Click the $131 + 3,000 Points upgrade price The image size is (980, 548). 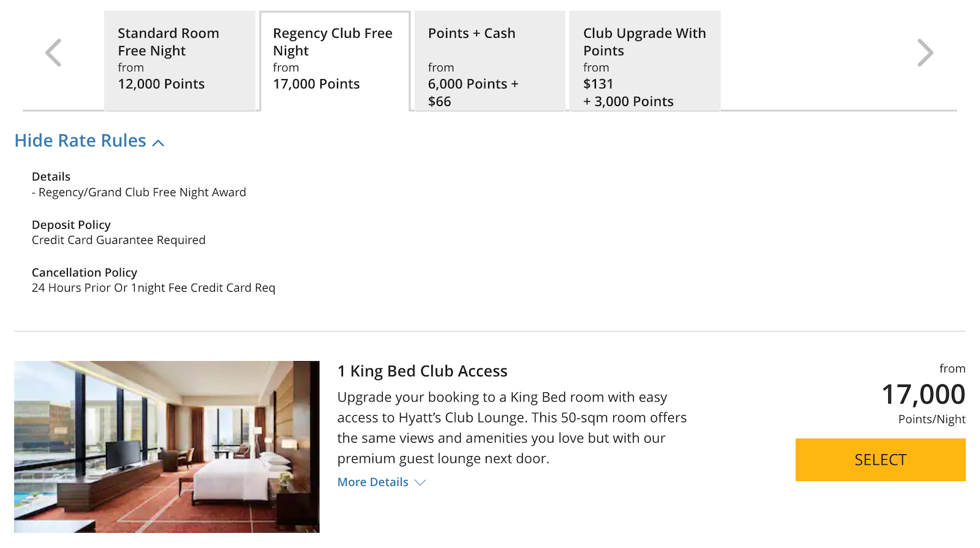628,92
